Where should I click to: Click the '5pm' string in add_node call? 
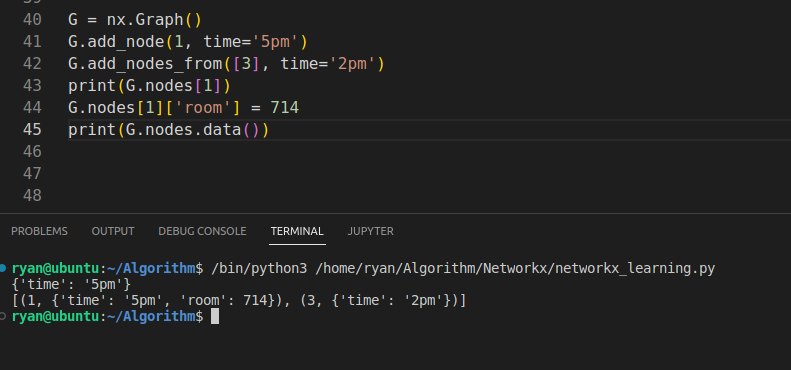(x=274, y=42)
